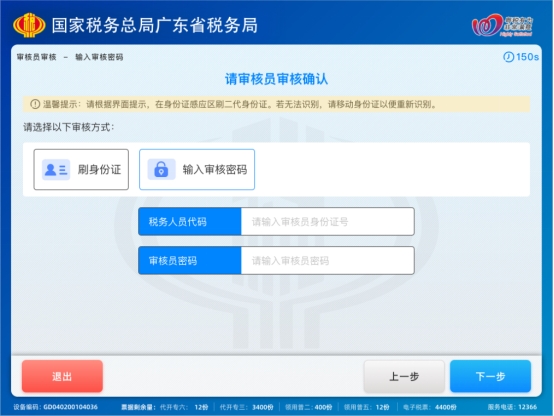
Task: Click the tax bureau emblem logo
Action: point(29,25)
